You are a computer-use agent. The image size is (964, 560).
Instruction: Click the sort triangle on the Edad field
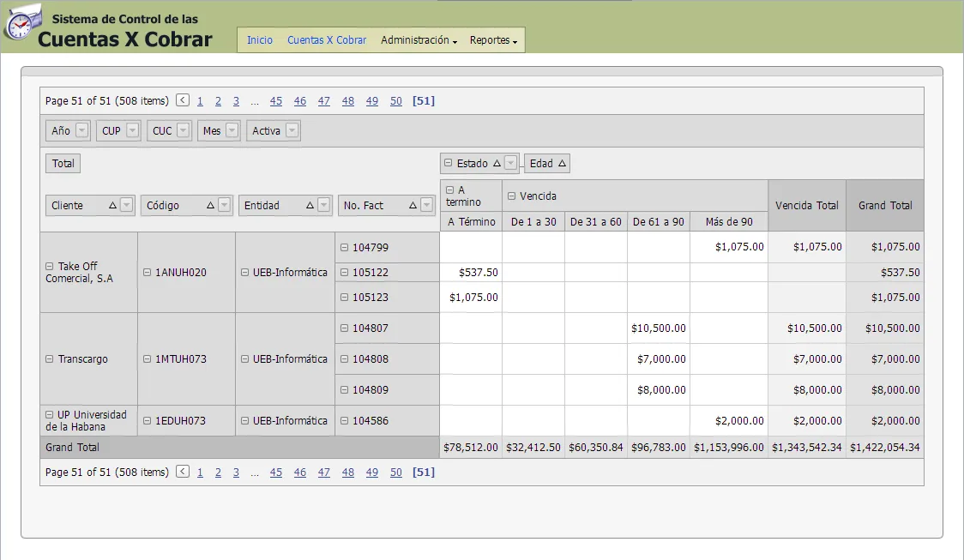pyautogui.click(x=561, y=163)
